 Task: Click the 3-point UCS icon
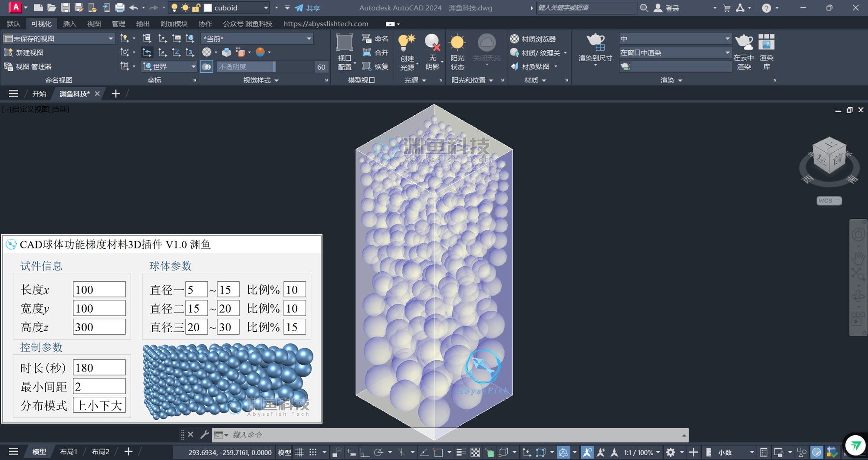[x=190, y=52]
